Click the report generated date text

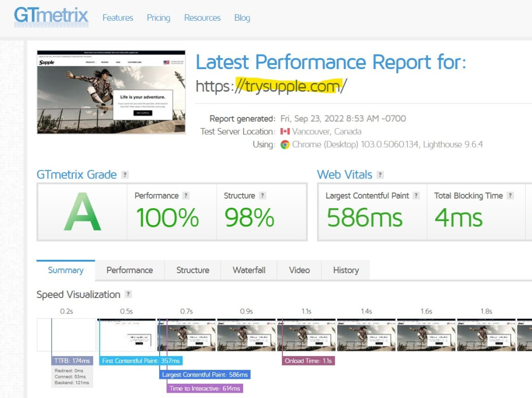pyautogui.click(x=343, y=118)
